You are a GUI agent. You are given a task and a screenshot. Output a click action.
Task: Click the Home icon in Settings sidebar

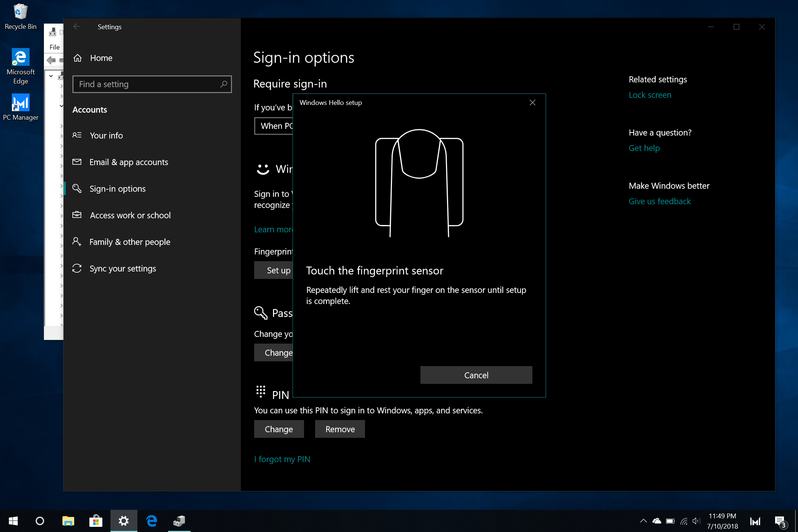[x=78, y=58]
